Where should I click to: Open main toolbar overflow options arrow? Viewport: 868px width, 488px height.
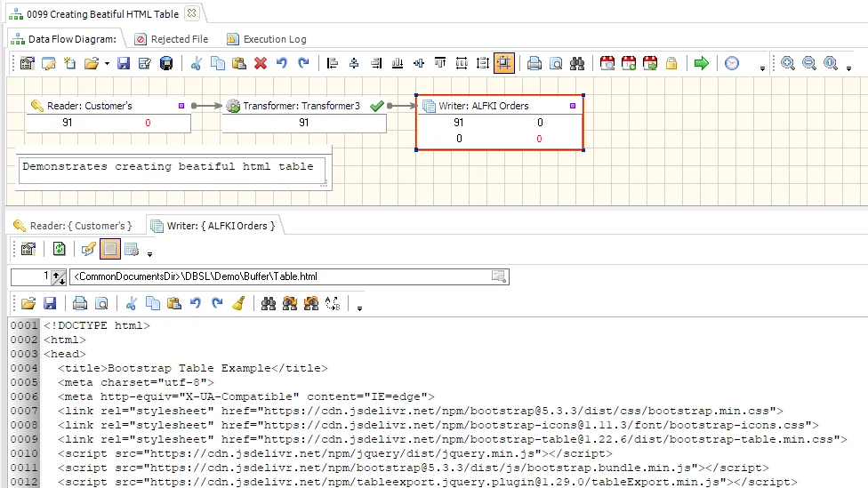pos(762,68)
